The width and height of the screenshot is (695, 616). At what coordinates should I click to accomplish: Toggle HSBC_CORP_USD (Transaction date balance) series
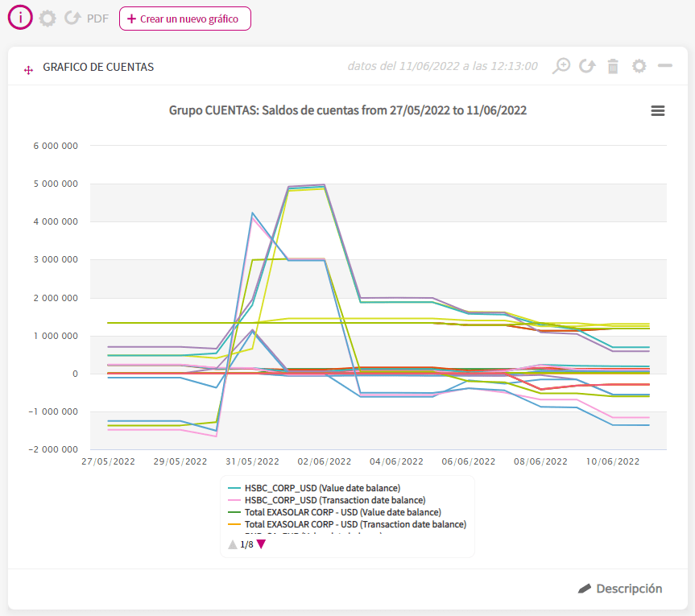tap(326, 500)
